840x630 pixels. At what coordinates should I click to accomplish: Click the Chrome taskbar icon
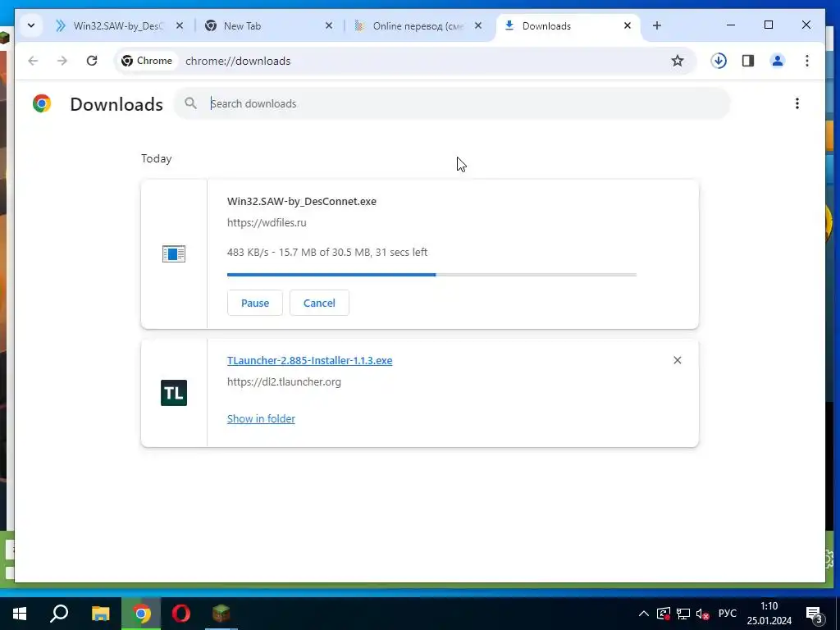tap(141, 614)
